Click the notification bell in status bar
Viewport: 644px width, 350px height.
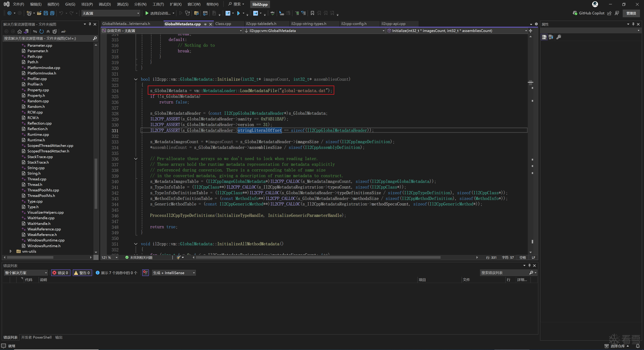(637, 346)
